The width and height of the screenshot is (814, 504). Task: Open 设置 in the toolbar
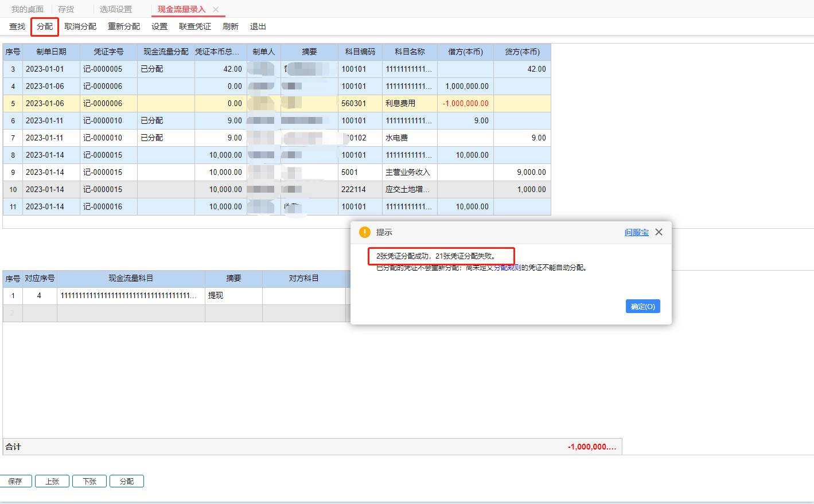coord(159,26)
